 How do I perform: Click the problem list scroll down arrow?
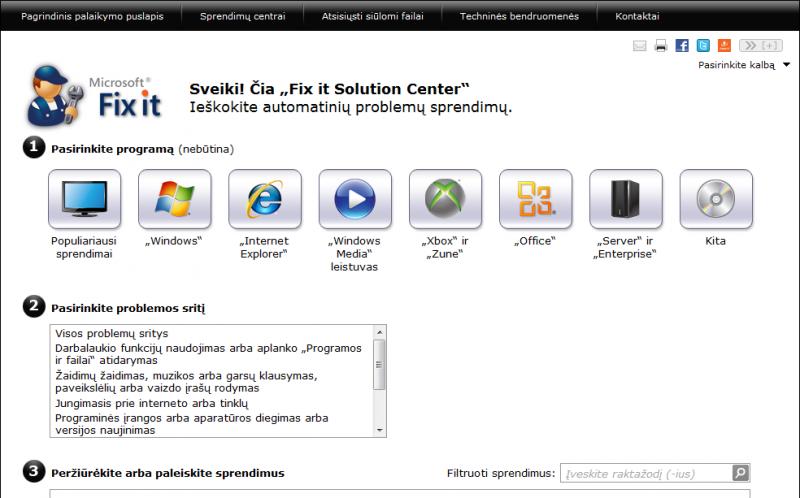pyautogui.click(x=380, y=430)
